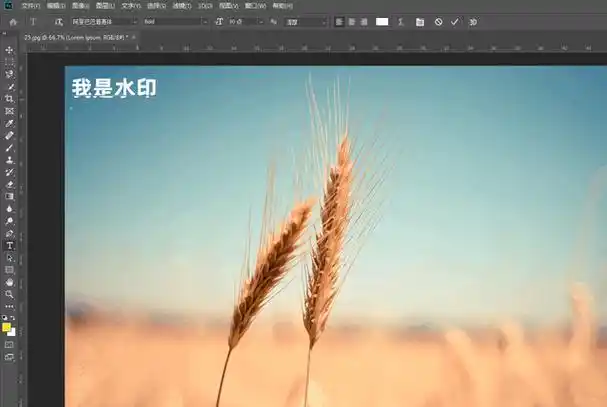Viewport: 607px width, 407px height.
Task: Click the 我是水印 text on canvas
Action: (114, 88)
